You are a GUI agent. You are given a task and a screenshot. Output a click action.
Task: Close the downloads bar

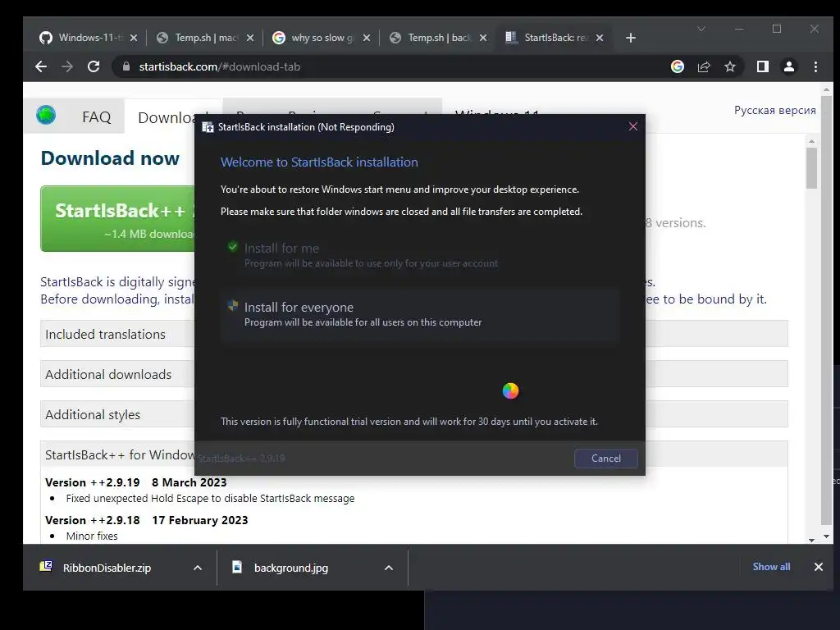coord(818,567)
